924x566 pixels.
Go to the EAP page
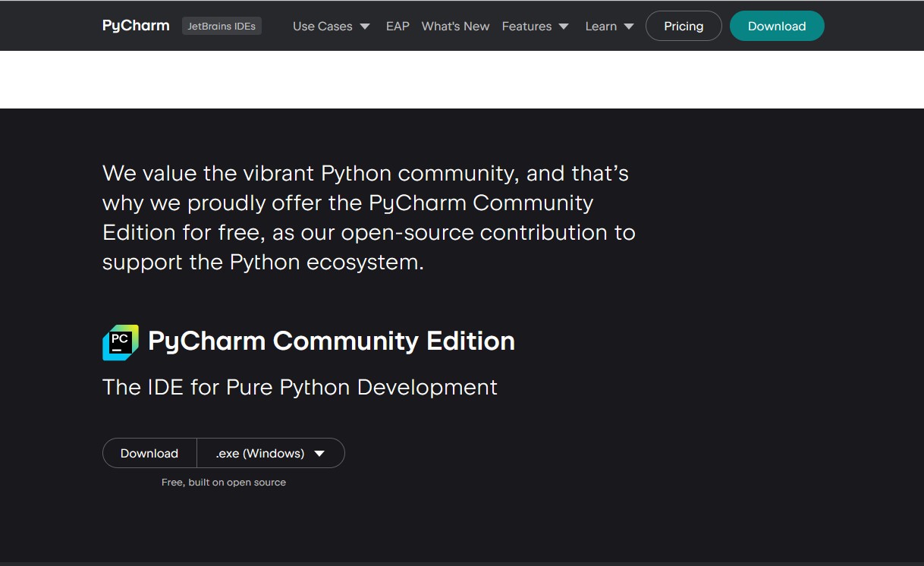pos(398,26)
